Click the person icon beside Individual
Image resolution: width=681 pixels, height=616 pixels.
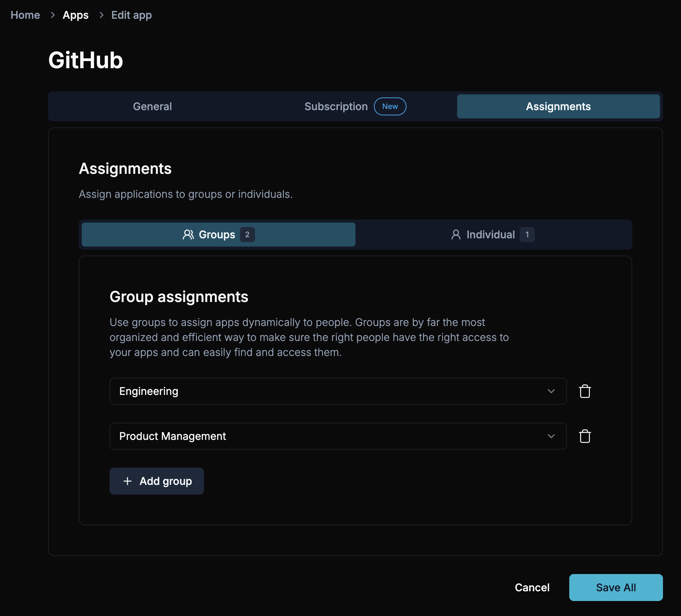coord(456,235)
